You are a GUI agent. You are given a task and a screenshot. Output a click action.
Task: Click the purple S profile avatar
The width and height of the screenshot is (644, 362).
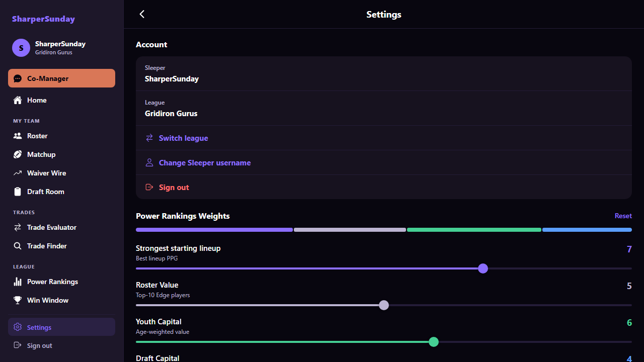pos(21,48)
